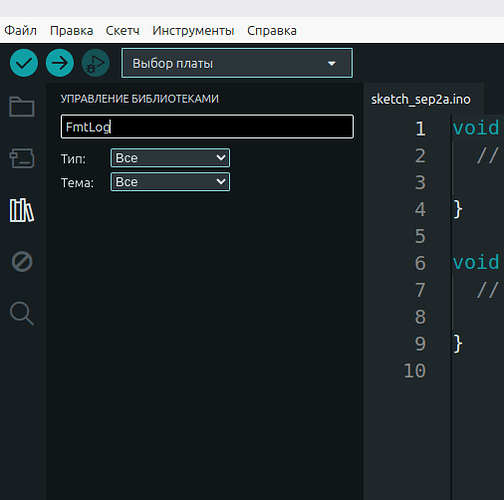Select the Library Manager books icon
The image size is (504, 500).
point(22,210)
